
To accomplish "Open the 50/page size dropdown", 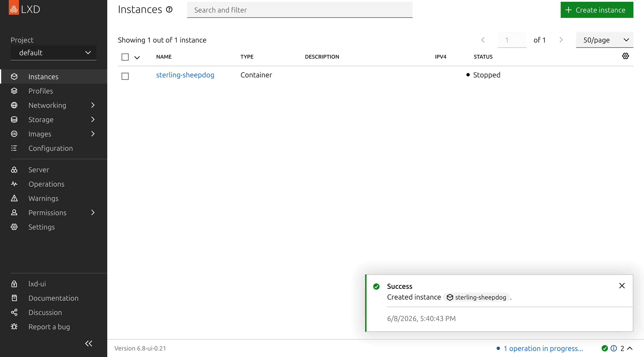I will [x=604, y=40].
